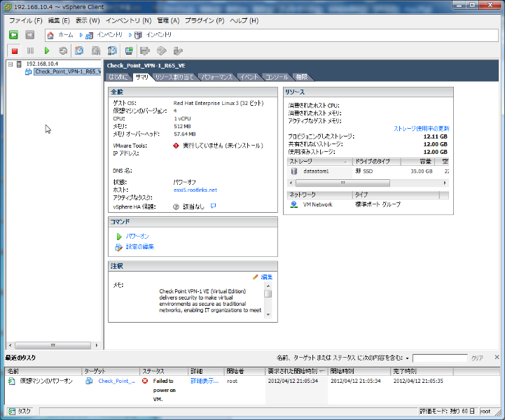
Task: Click the annotations notes scrollbar thumb
Action: tap(268, 294)
